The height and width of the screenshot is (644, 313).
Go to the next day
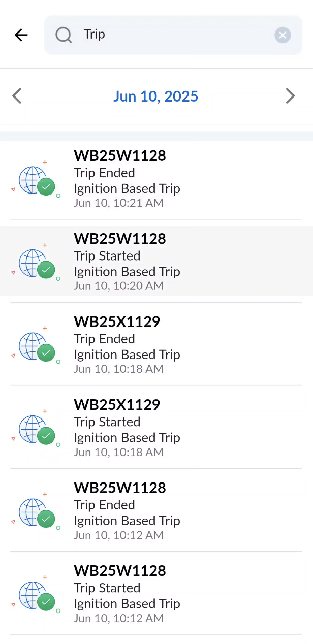pyautogui.click(x=290, y=96)
